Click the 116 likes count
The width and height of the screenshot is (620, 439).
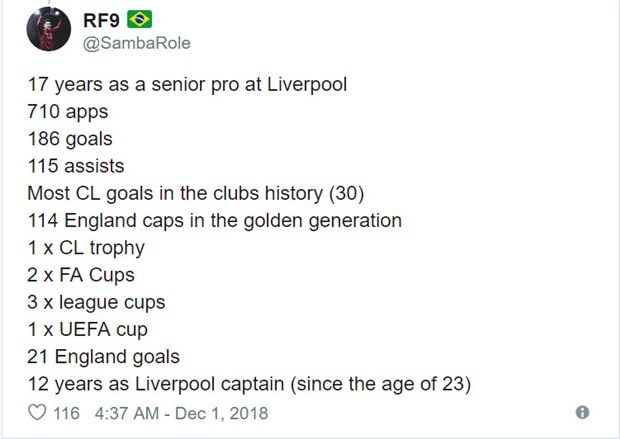click(x=67, y=412)
